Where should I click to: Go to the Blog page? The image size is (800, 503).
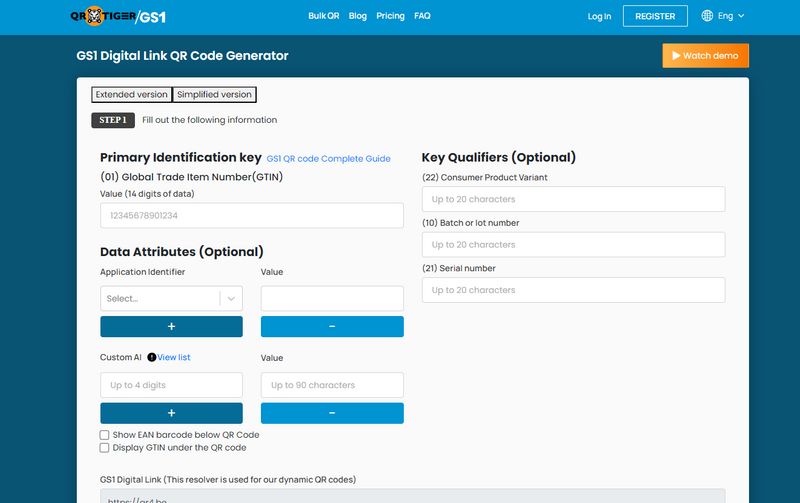click(358, 16)
